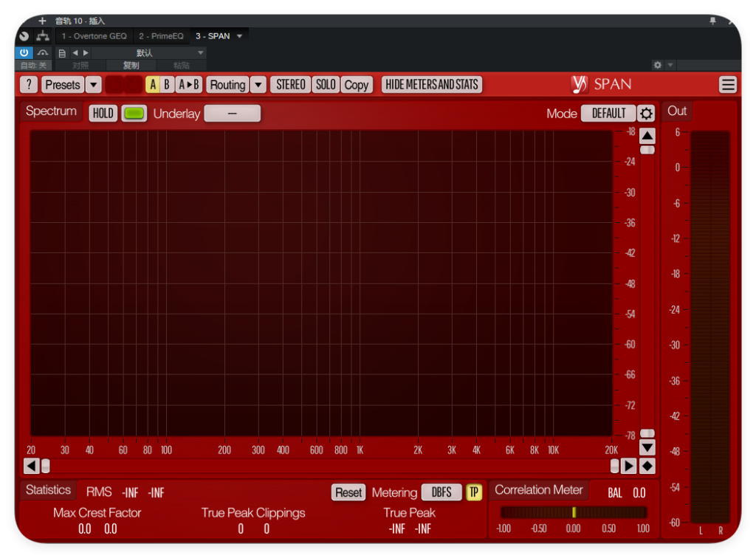Toggle the SOLO button
This screenshot has height=558, width=756.
(326, 85)
